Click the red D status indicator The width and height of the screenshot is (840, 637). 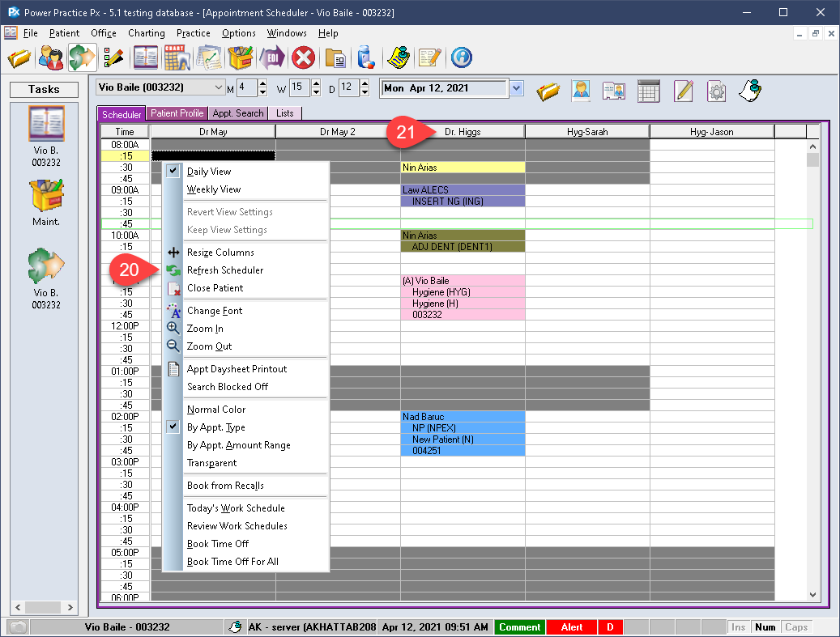(x=610, y=627)
